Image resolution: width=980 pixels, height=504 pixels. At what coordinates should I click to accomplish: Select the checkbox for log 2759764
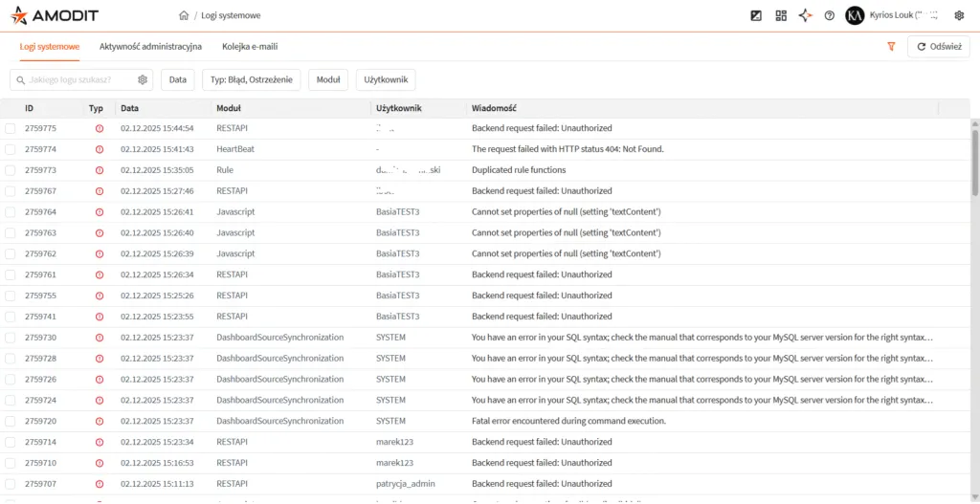pos(10,211)
